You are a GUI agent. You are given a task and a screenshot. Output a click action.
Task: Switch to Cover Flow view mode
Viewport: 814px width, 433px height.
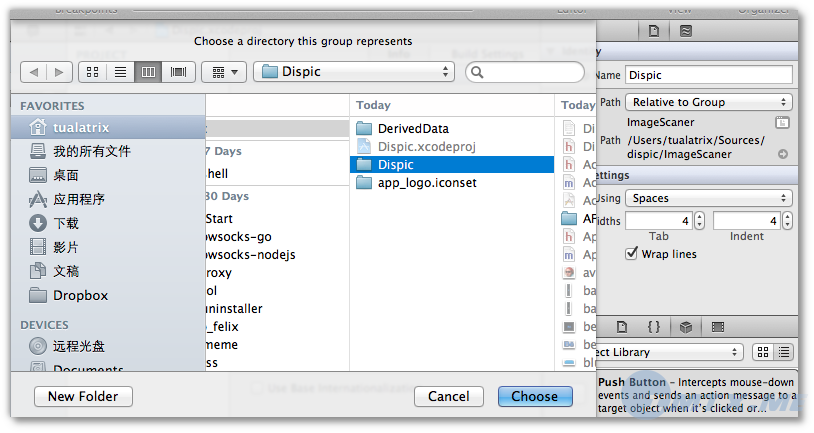click(178, 72)
